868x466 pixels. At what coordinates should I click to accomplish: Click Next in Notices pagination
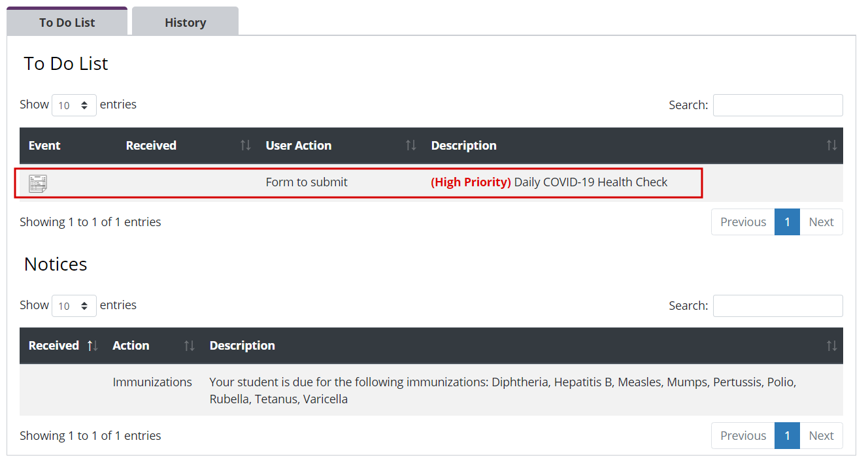pos(821,436)
